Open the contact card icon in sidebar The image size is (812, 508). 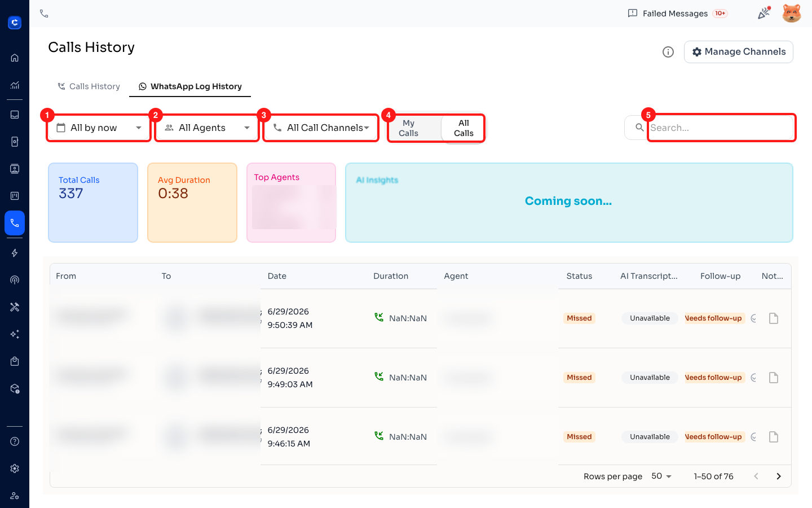pyautogui.click(x=15, y=169)
